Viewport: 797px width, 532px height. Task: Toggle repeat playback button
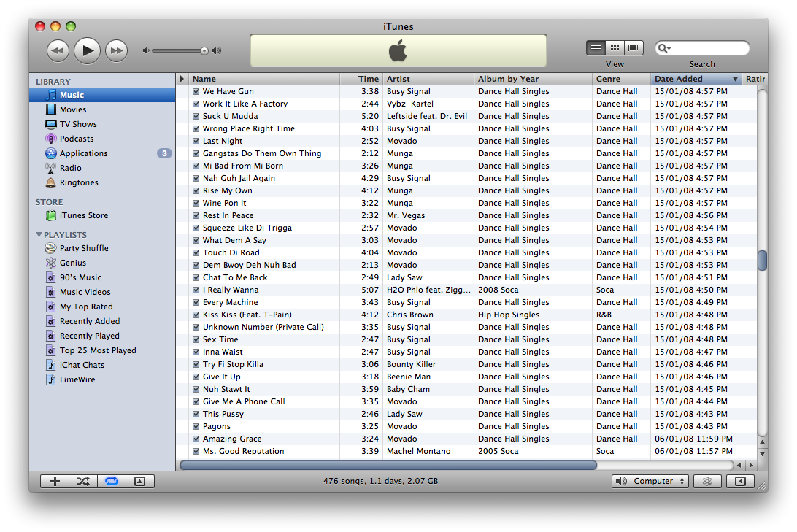coord(112,481)
